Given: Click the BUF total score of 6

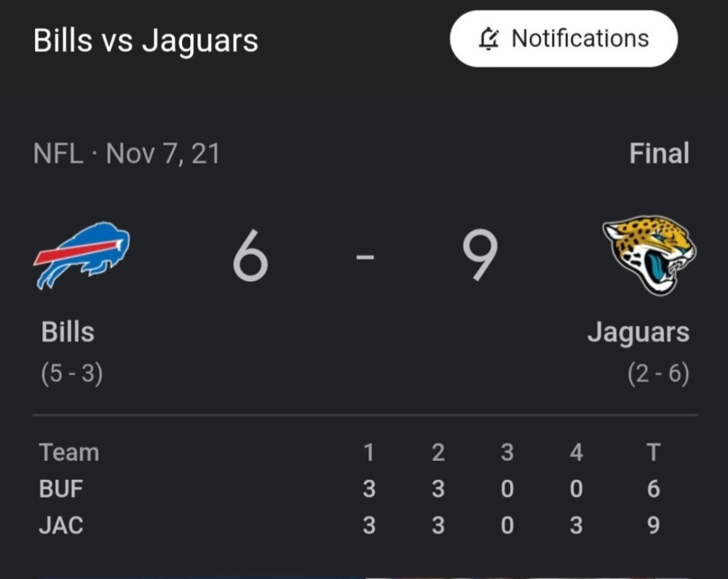Looking at the screenshot, I should [x=653, y=489].
